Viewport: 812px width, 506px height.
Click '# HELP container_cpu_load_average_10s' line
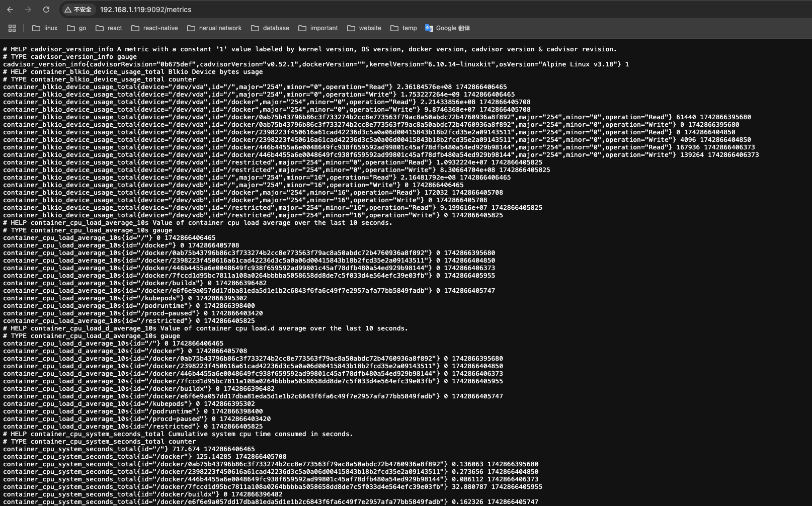coord(198,223)
